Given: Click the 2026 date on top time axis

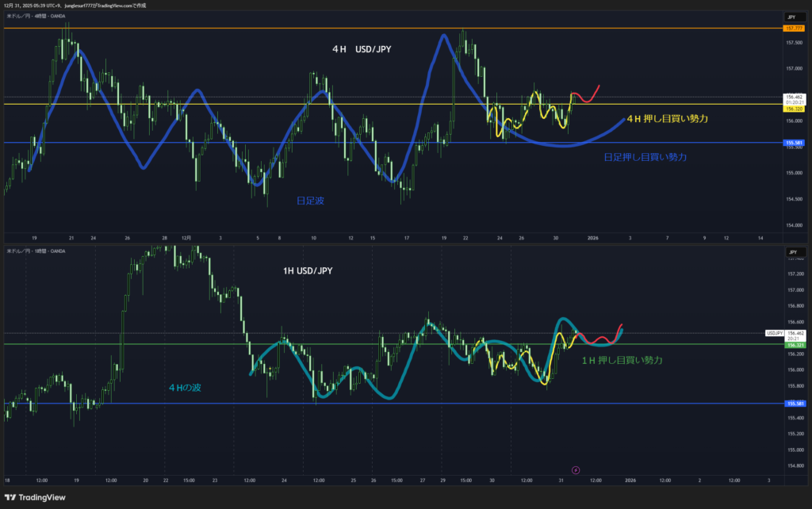Looking at the screenshot, I should (x=592, y=237).
